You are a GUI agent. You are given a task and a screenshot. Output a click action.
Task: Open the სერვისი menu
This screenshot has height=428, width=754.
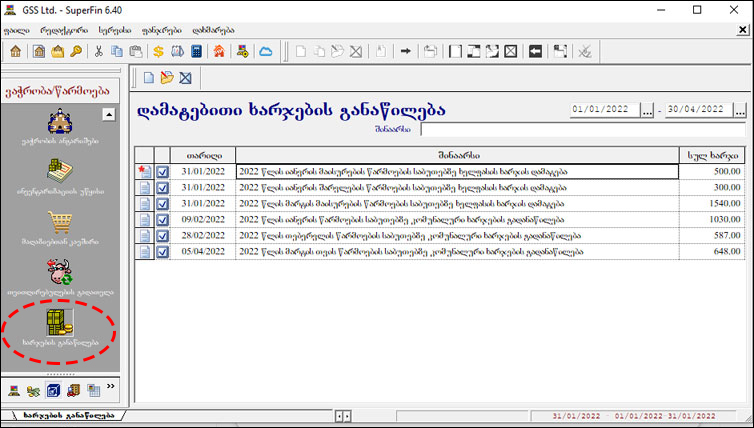tap(115, 30)
